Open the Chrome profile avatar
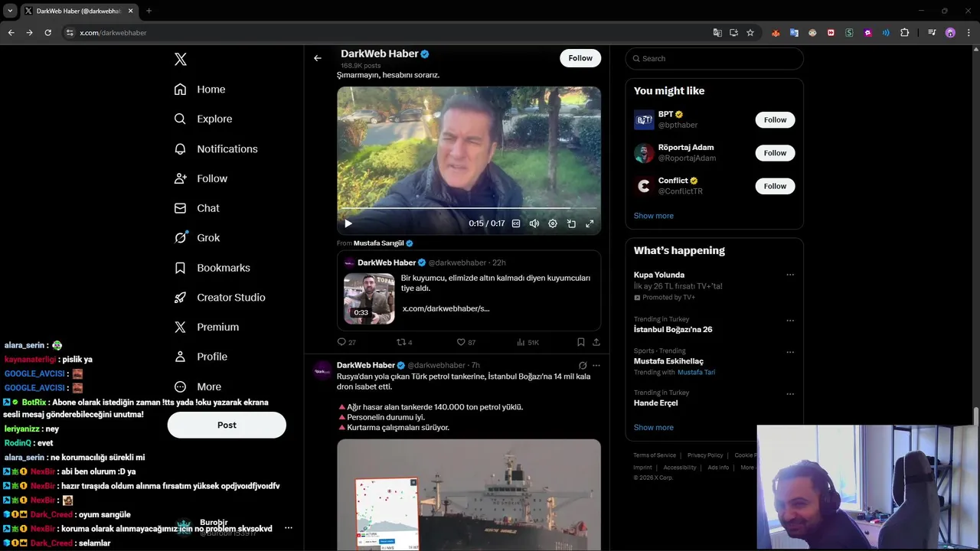 [950, 33]
